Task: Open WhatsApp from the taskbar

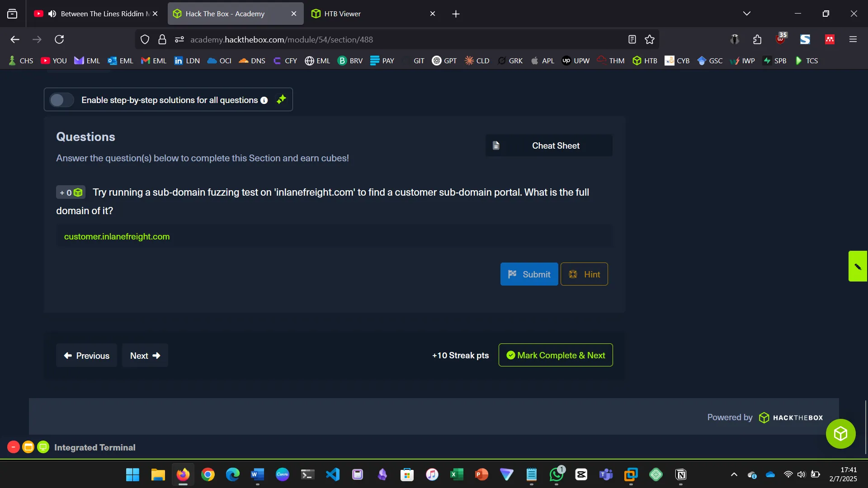Action: coord(556,475)
